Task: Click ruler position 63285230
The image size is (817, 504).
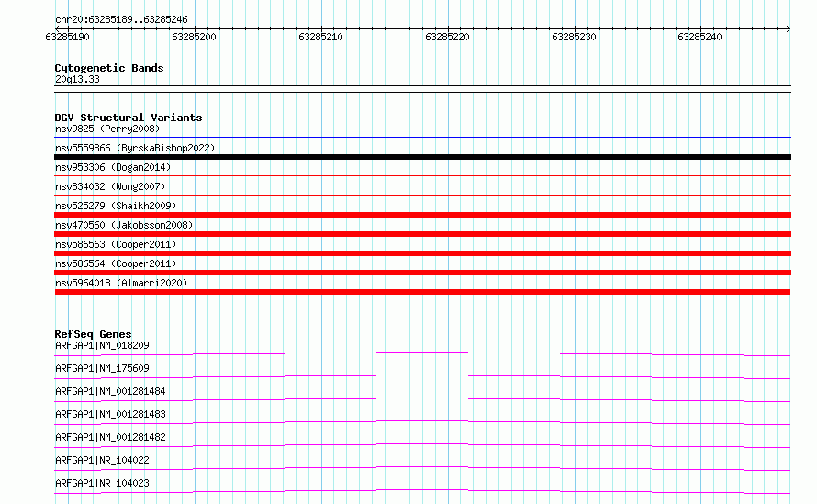Action: coord(574,37)
